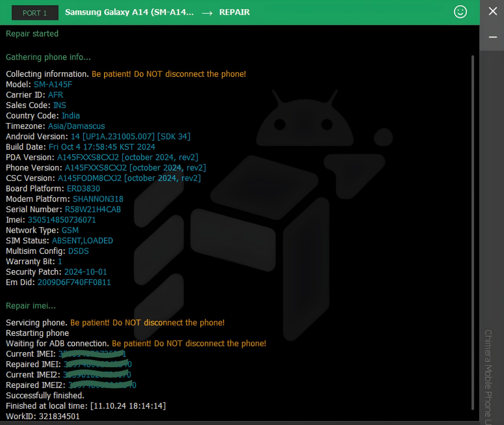Select the Imei value 350514850736071
Image resolution: width=504 pixels, height=425 pixels.
point(62,220)
